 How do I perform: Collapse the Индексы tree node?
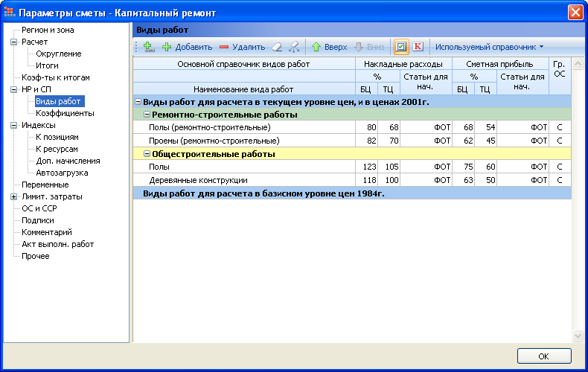pyautogui.click(x=13, y=125)
